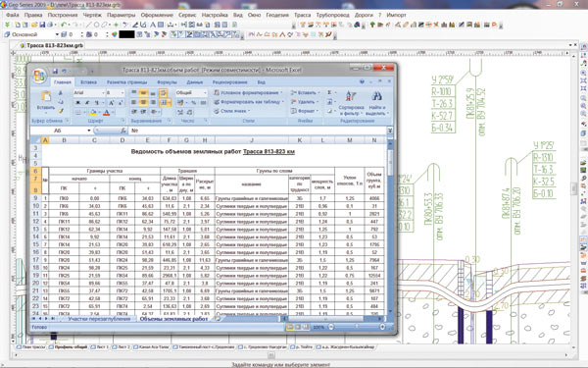The height and width of the screenshot is (368, 588).
Task: Expand the Arial font name dropdown
Action: coord(103,93)
